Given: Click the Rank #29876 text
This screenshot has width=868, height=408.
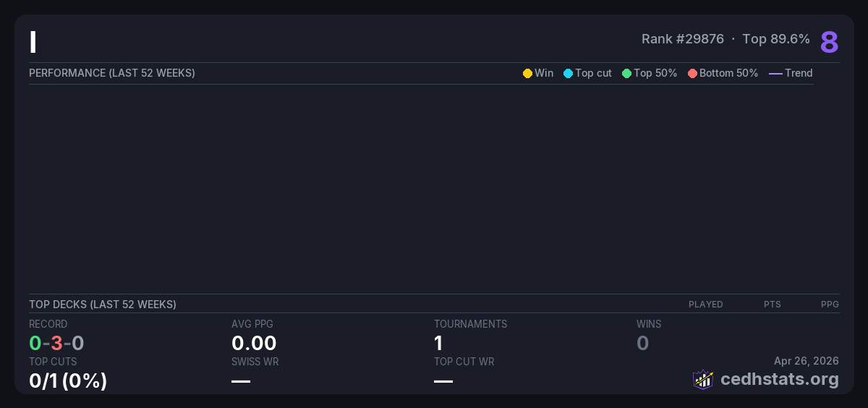Looking at the screenshot, I should 682,39.
